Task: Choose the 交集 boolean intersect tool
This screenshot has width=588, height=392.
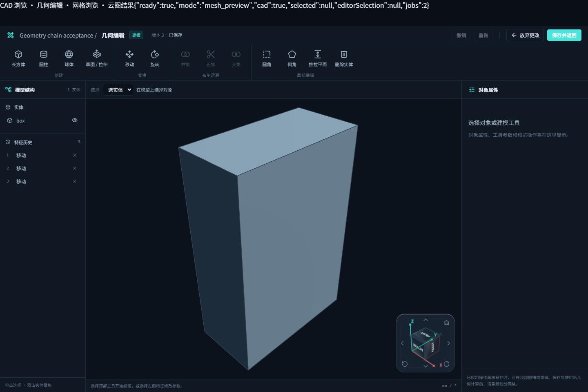Action: coord(236,58)
